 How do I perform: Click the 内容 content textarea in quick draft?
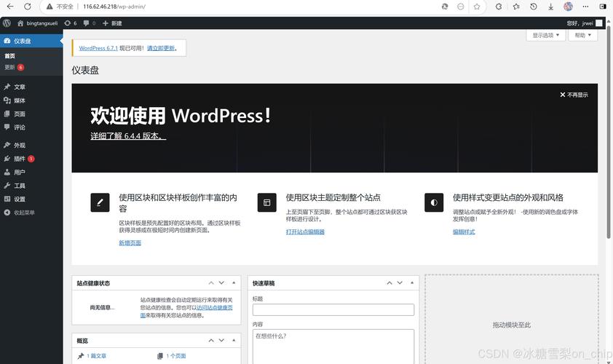point(333,347)
